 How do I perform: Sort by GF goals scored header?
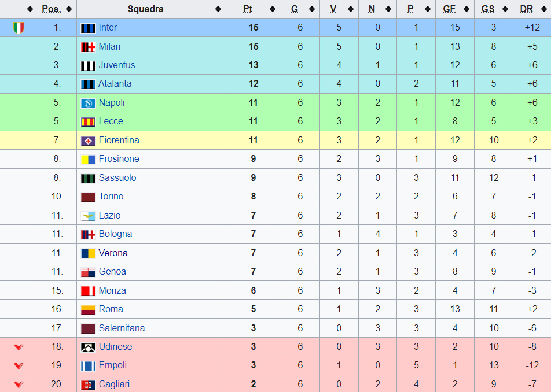point(450,9)
